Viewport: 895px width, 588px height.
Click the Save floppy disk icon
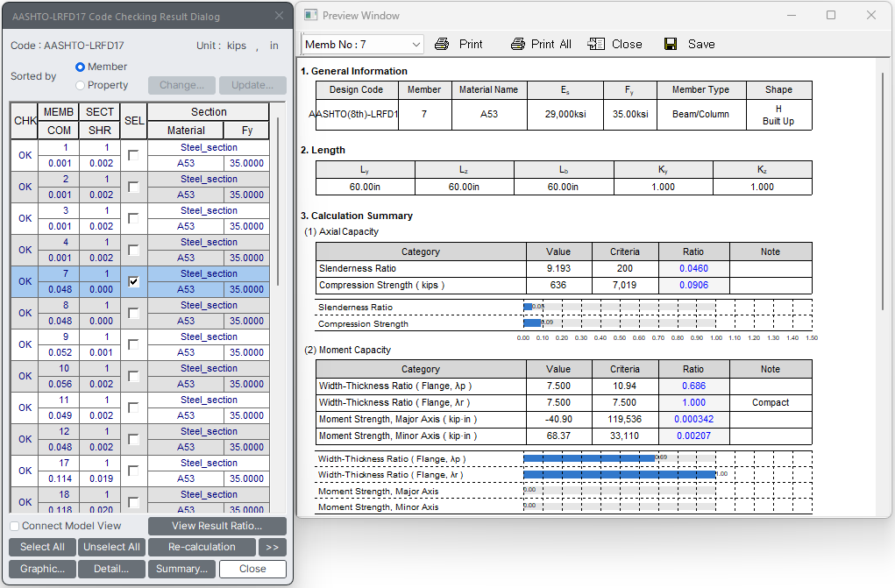671,44
